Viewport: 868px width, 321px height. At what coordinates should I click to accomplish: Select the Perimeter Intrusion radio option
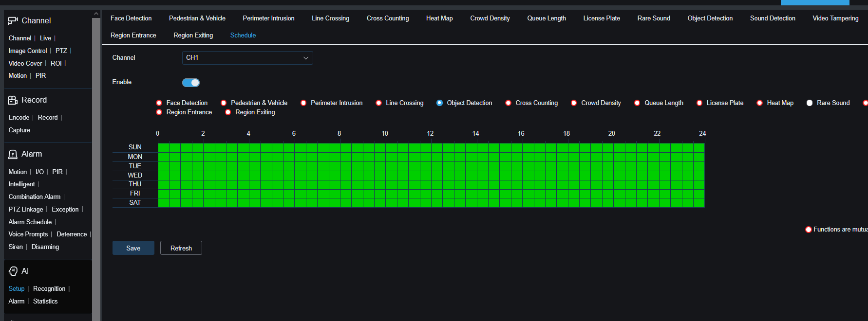click(303, 103)
